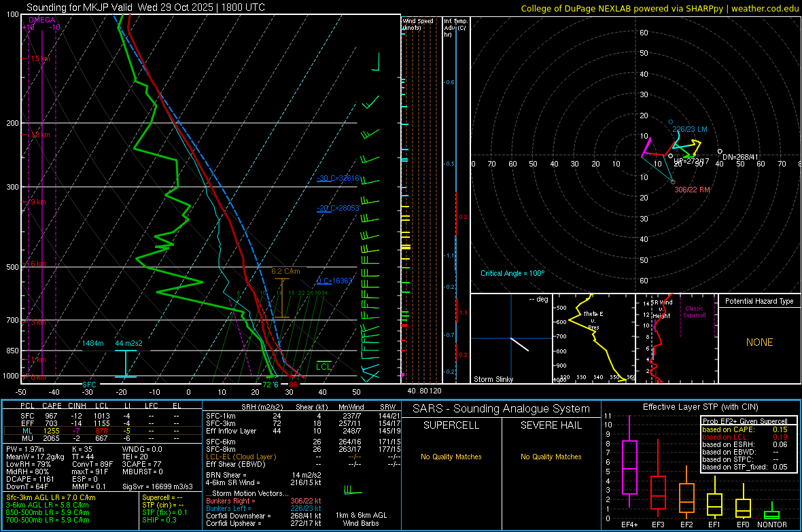Viewport: 802px width, 532px height.
Task: Select the 306/22 RM storm motion label
Action: (x=692, y=190)
